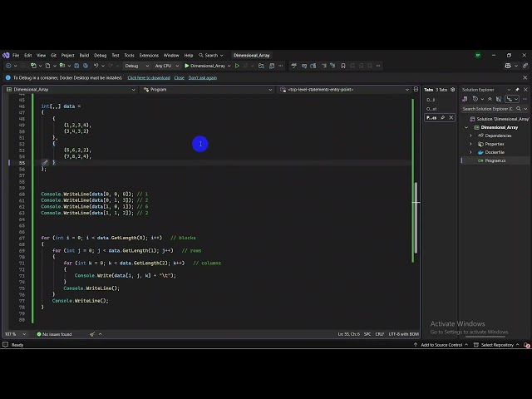The height and width of the screenshot is (399, 532).
Task: Pin the active document tab in Tabs panel
Action: click(442, 118)
